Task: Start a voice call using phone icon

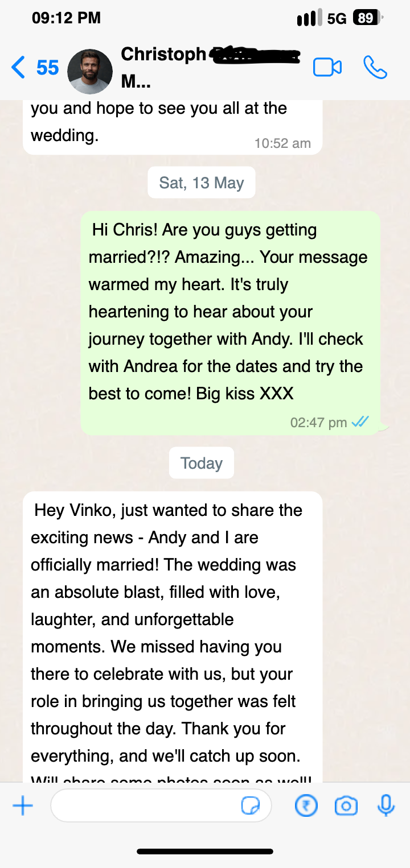Action: click(375, 67)
